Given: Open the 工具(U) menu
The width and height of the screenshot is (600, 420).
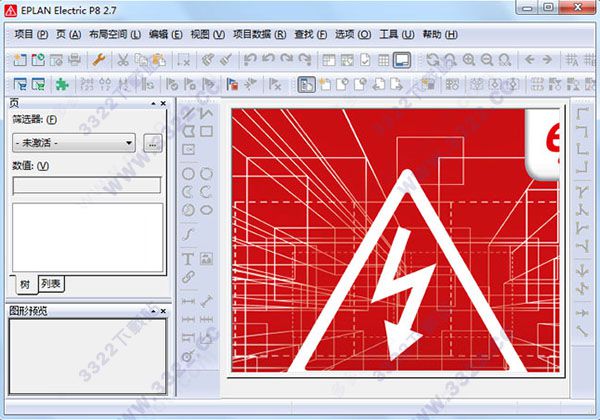Looking at the screenshot, I should click(x=396, y=34).
